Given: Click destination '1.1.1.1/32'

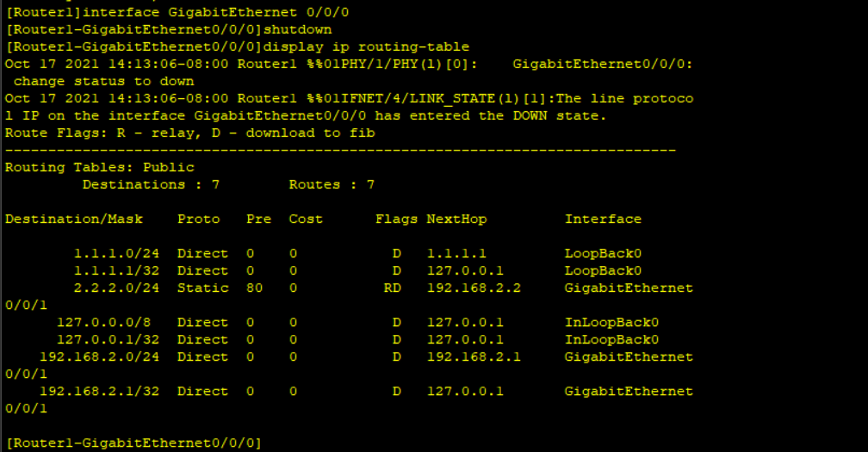Looking at the screenshot, I should [116, 270].
